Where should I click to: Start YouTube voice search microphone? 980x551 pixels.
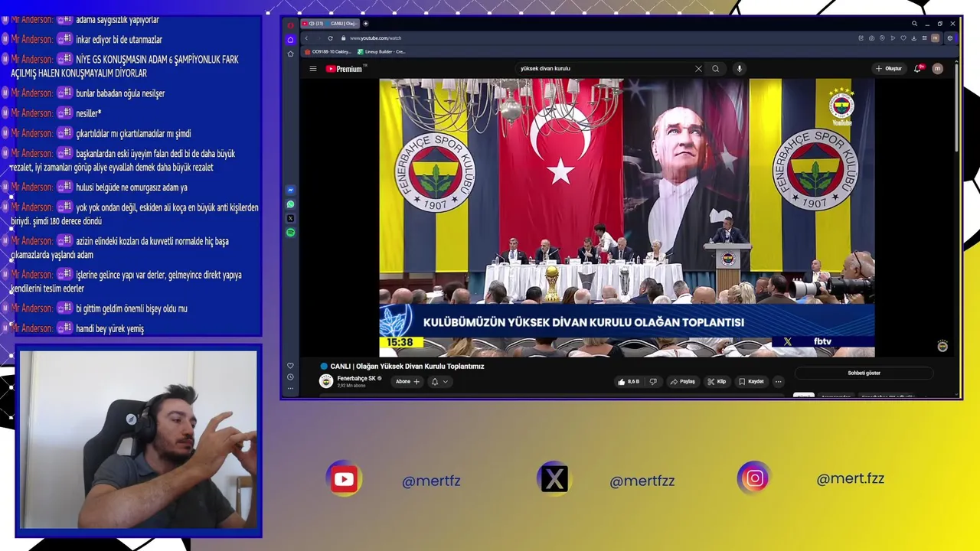point(739,69)
